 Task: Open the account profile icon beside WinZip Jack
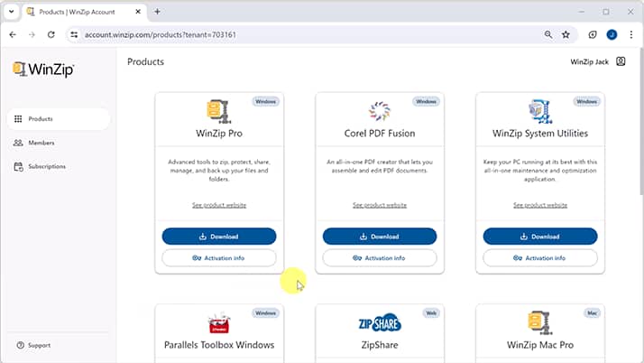coord(621,62)
